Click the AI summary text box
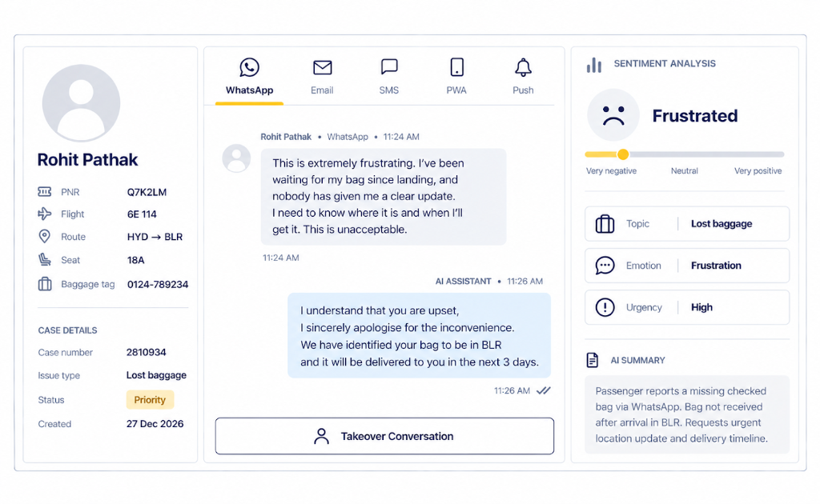 click(x=686, y=414)
